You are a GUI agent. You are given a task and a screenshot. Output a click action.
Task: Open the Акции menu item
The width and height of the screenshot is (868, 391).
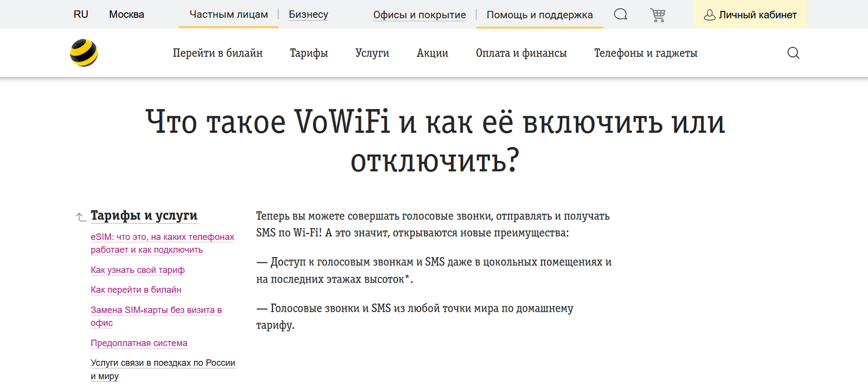432,53
